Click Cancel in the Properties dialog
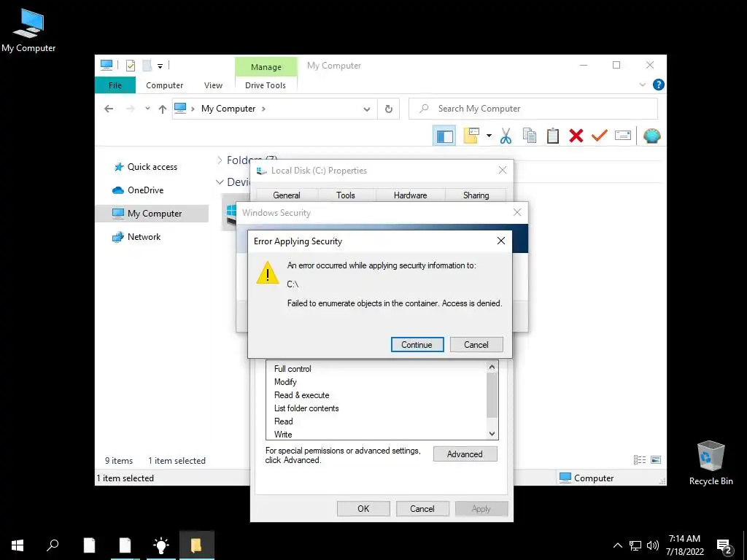 (x=422, y=508)
